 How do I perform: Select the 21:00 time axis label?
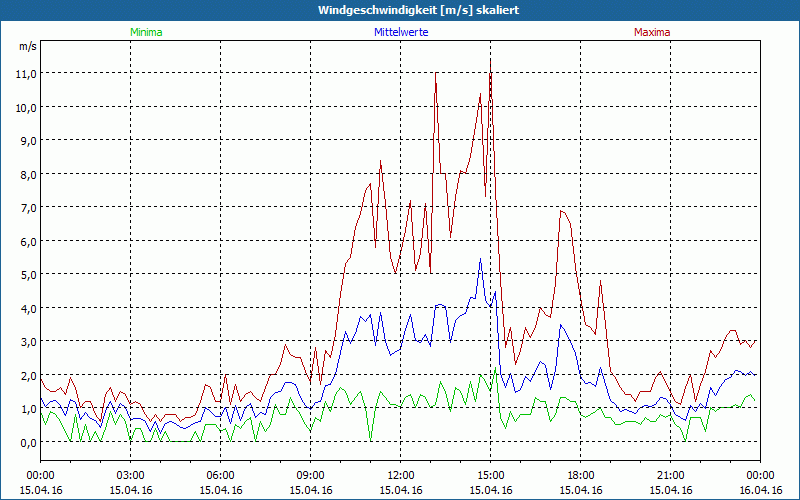[671, 475]
